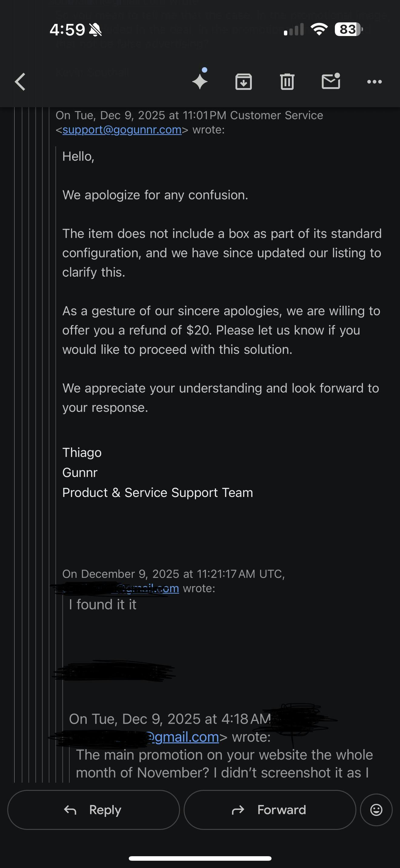
Task: Open the three-dot more options menu
Action: tap(374, 81)
